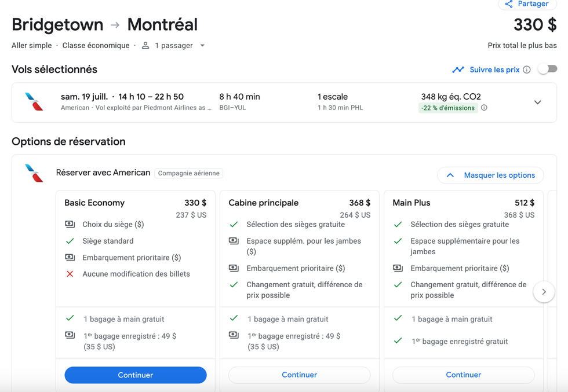Expand the selected flight details chevron
Screen dimensions: 568x392
[537, 102]
